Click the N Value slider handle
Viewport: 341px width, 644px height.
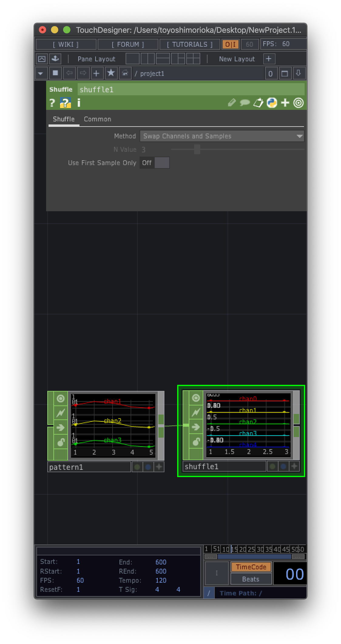point(197,149)
